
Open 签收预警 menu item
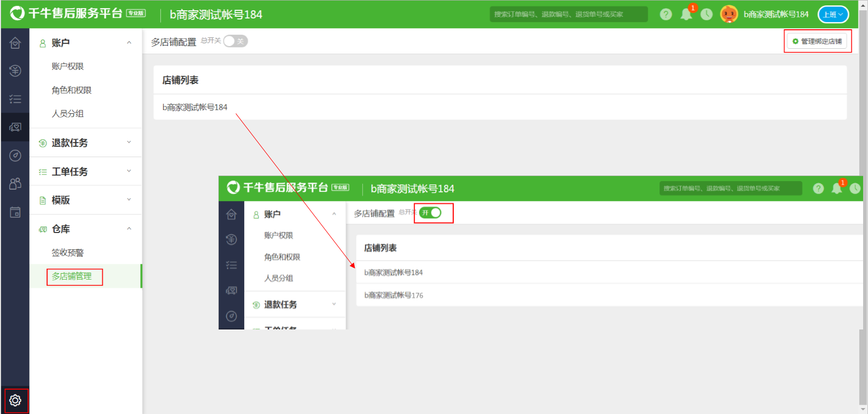pyautogui.click(x=68, y=253)
